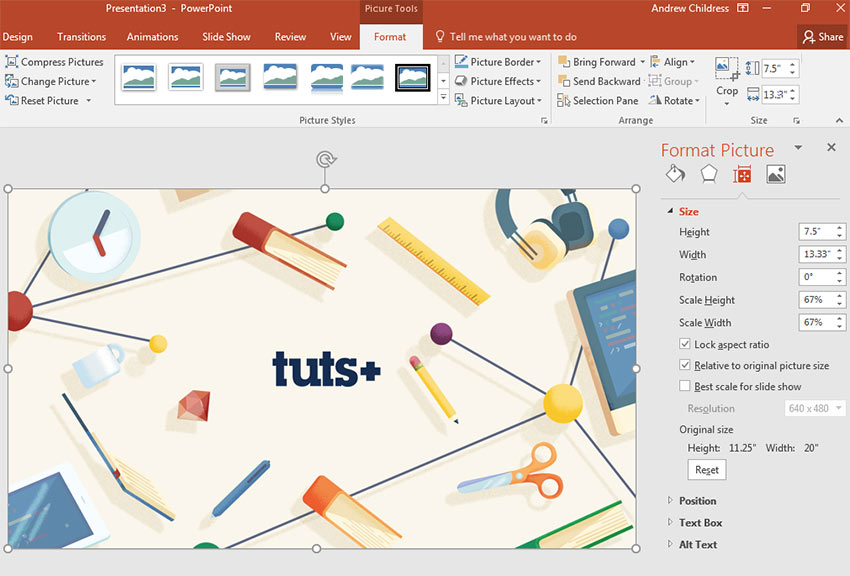Open the Picture settings icon

[777, 174]
